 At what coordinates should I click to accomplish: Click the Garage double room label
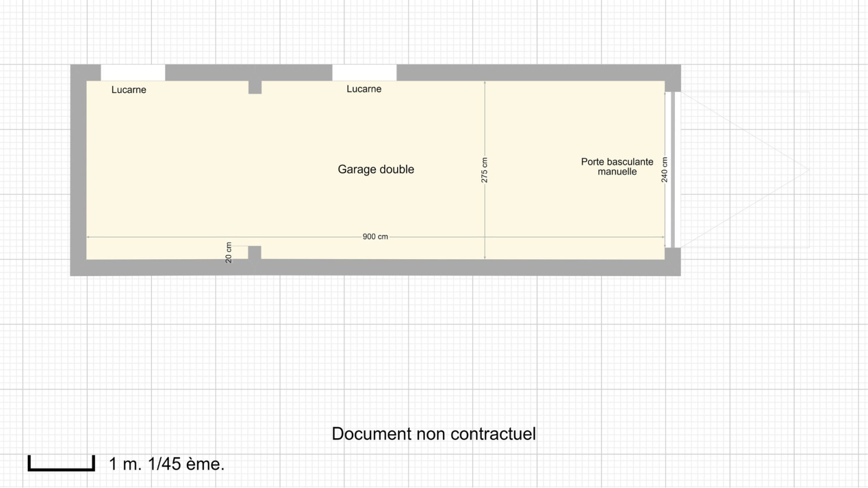point(375,170)
